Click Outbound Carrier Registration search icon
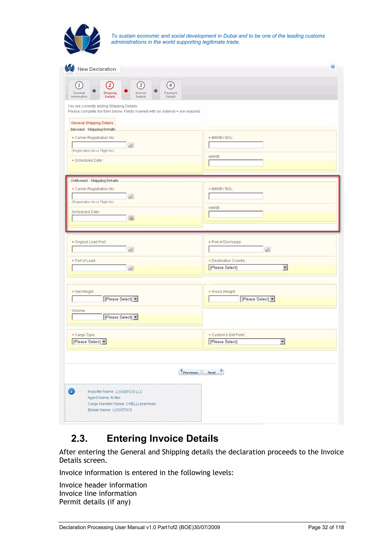The width and height of the screenshot is (392, 554). click(x=131, y=196)
